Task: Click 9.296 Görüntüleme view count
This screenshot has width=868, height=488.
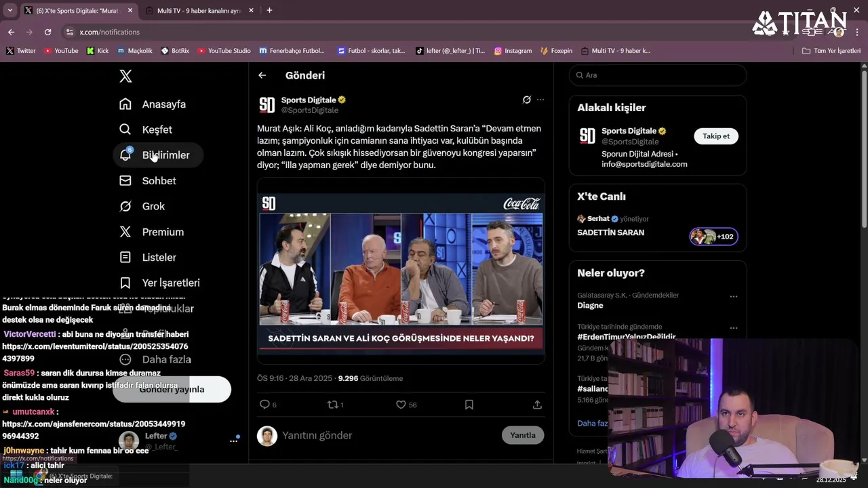Action: [370, 378]
